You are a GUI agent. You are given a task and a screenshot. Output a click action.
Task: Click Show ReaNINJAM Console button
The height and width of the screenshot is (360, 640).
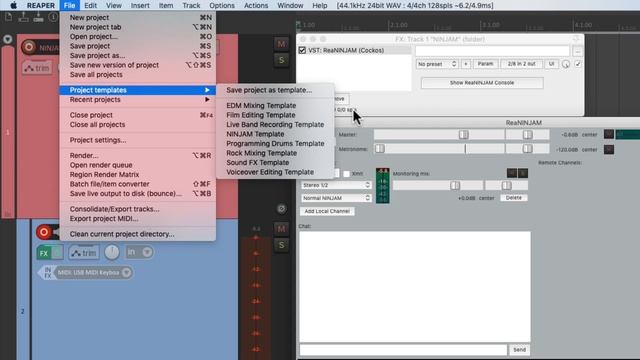[x=482, y=83]
